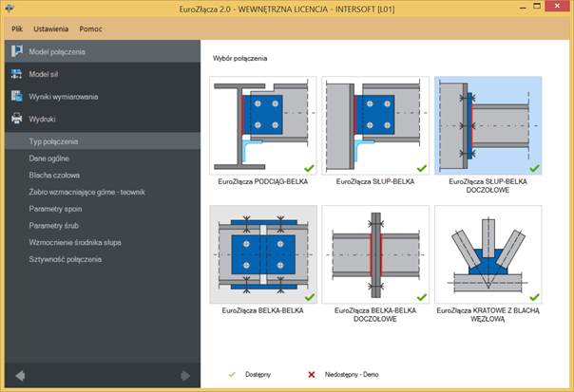This screenshot has height=392, width=574.
Task: Click the Model połączenia flag icon
Action: (17, 51)
